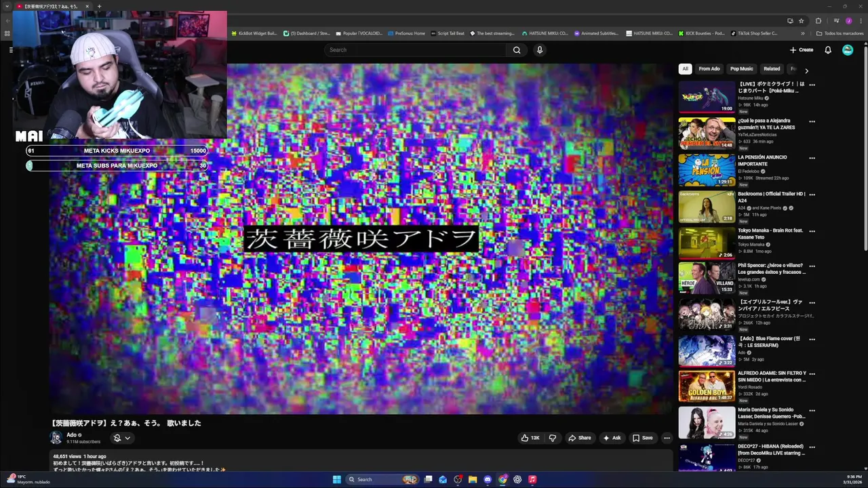Click the Create video button

pos(802,49)
